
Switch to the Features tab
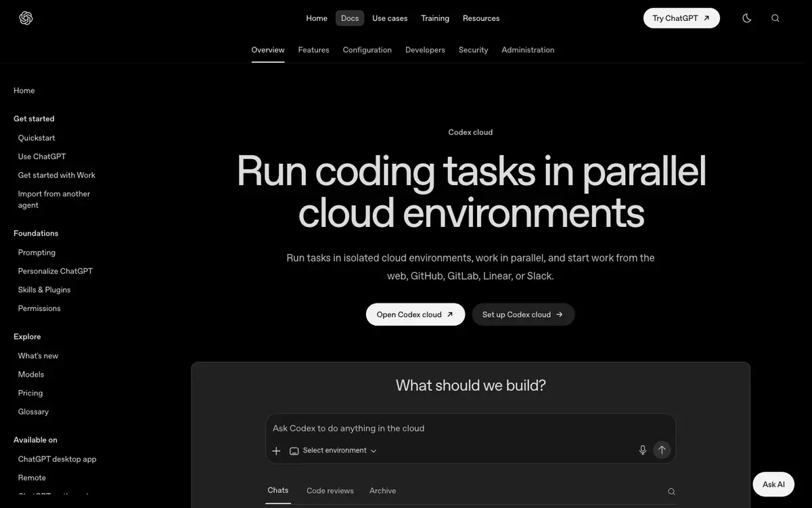tap(314, 50)
